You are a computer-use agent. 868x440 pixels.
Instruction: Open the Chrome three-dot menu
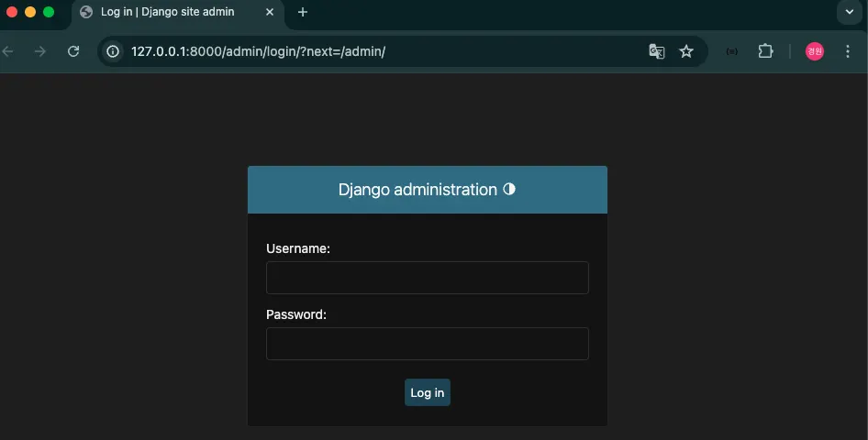coord(848,51)
